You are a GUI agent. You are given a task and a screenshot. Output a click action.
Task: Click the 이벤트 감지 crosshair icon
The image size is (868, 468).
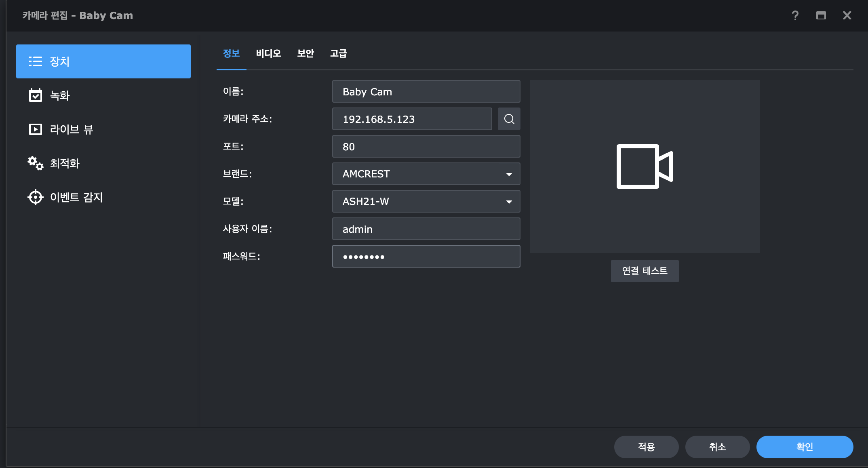point(36,197)
